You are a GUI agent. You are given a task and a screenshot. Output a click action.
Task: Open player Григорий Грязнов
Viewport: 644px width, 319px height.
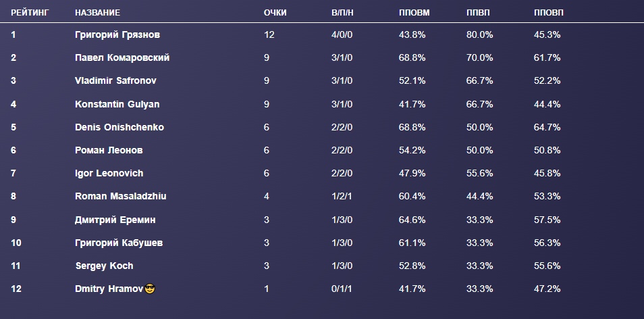tap(117, 34)
